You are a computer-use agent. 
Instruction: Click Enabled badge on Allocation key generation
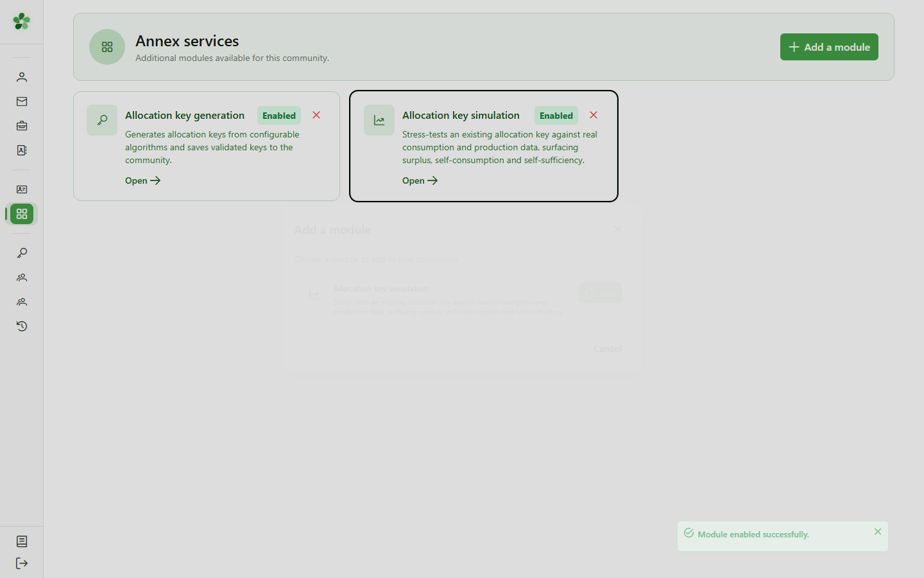[279, 116]
